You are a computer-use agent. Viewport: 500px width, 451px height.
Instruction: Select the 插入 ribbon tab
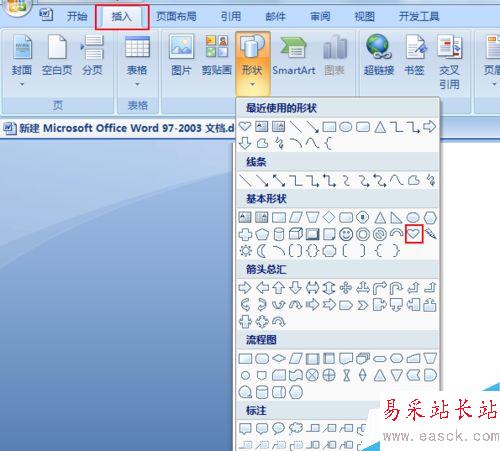click(x=122, y=17)
